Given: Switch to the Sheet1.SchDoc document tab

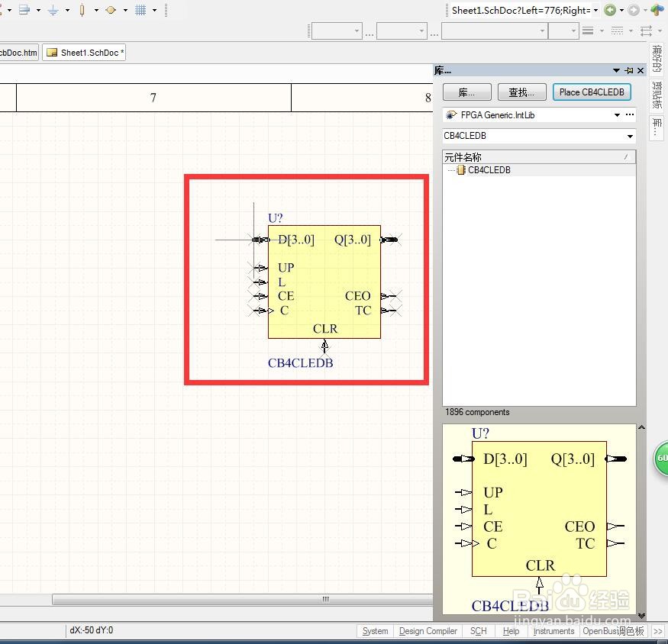Looking at the screenshot, I should [84, 53].
